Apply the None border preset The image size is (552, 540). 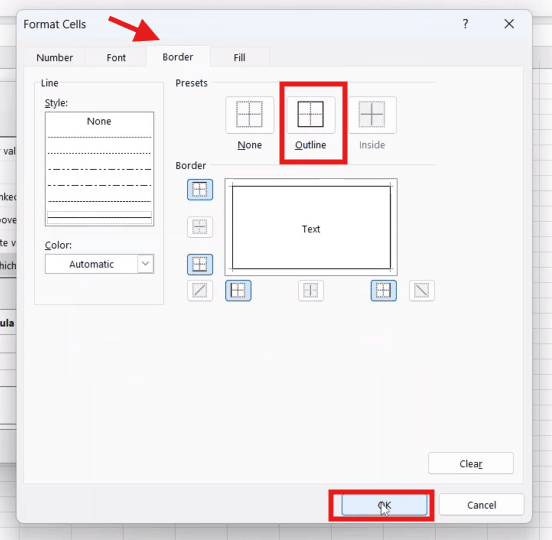click(x=250, y=115)
